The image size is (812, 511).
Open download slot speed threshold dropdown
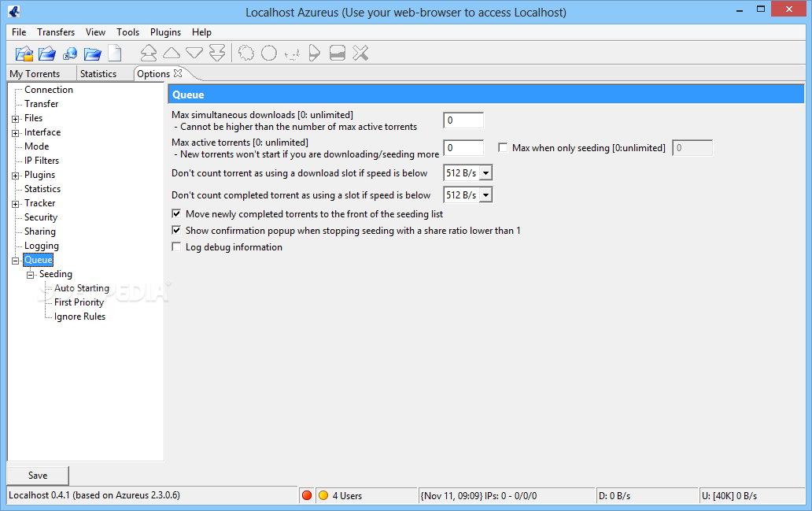click(x=485, y=173)
